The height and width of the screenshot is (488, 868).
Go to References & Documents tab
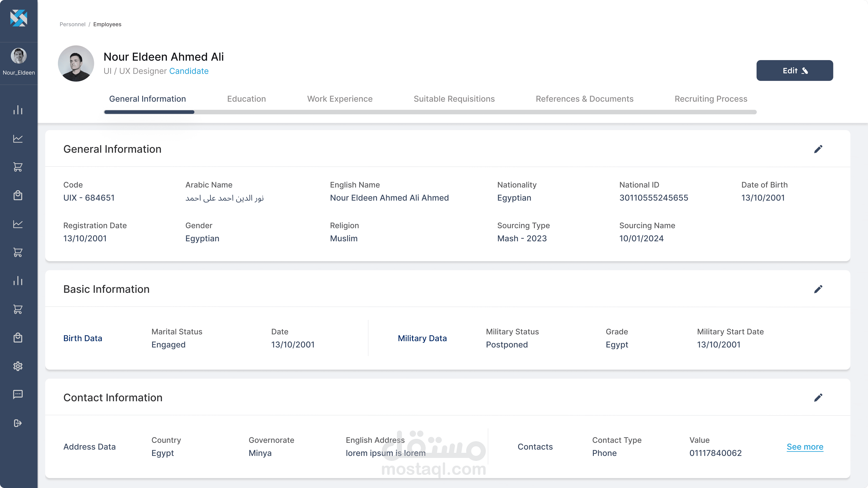584,99
